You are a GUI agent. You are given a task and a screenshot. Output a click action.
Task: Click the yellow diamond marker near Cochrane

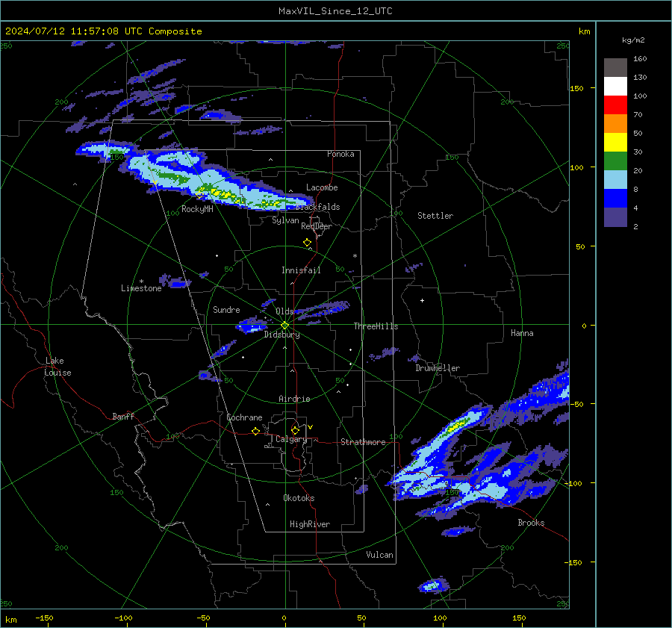click(x=256, y=431)
